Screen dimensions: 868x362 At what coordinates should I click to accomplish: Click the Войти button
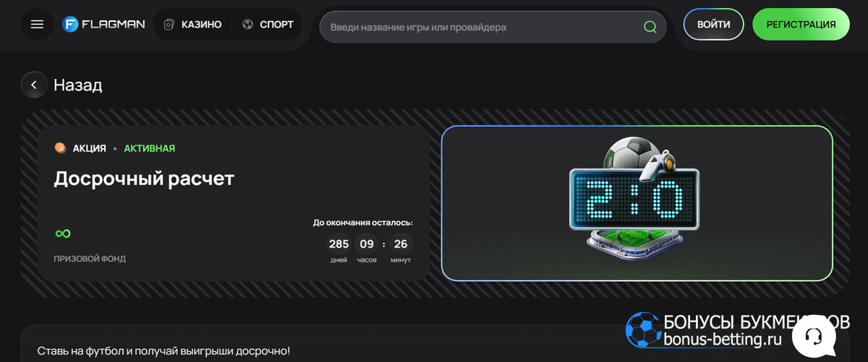pyautogui.click(x=713, y=25)
